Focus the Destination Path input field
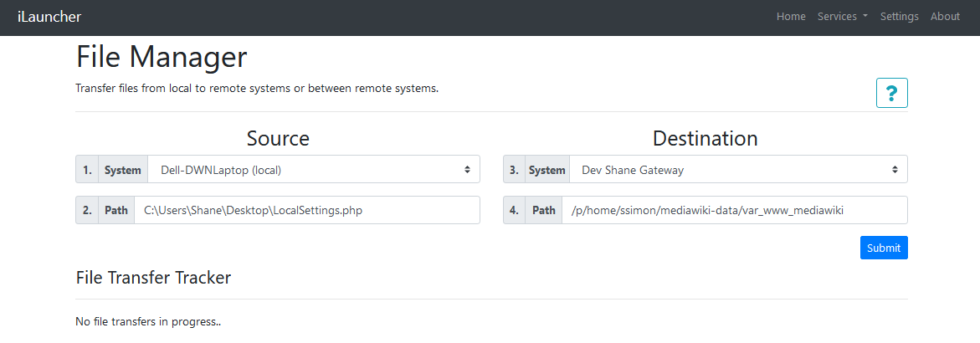This screenshot has height=343, width=980. coord(734,211)
